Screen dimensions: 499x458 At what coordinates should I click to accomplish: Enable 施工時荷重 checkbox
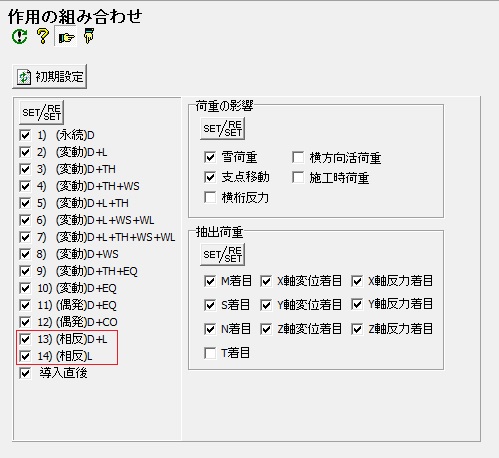[x=298, y=177]
